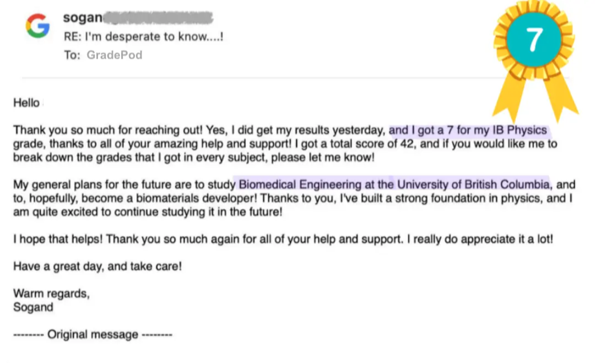Click the GradePod recipient name
The height and width of the screenshot is (364, 595).
pyautogui.click(x=114, y=55)
